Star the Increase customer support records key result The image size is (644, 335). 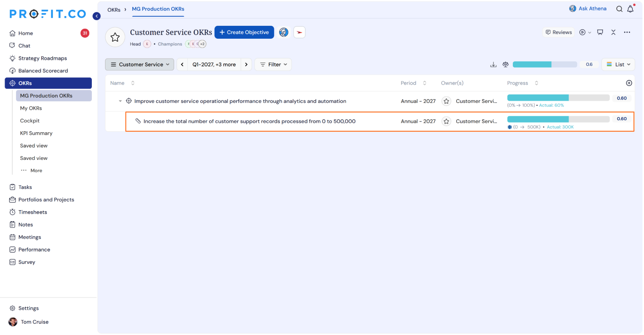(446, 122)
